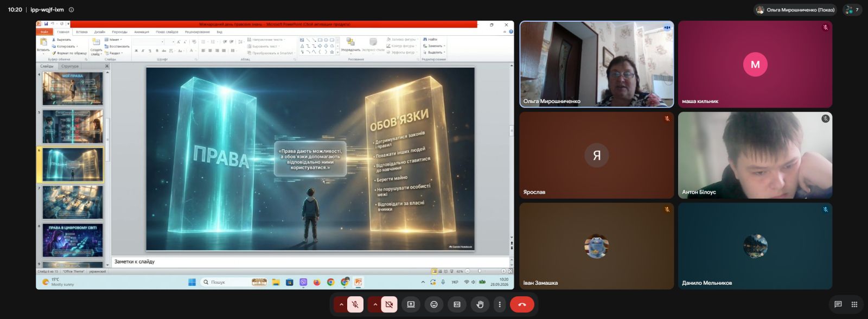Adjust the PowerPoint zoom slider
868x319 pixels.
pyautogui.click(x=486, y=271)
